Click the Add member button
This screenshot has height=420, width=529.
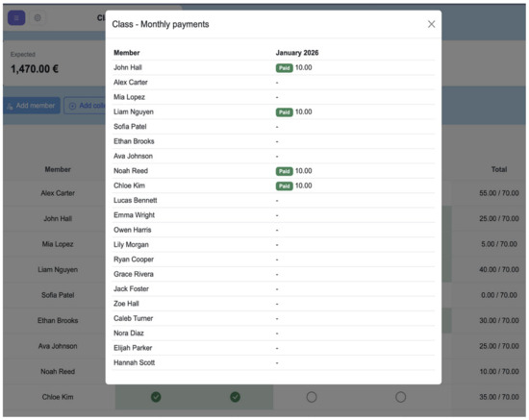32,106
